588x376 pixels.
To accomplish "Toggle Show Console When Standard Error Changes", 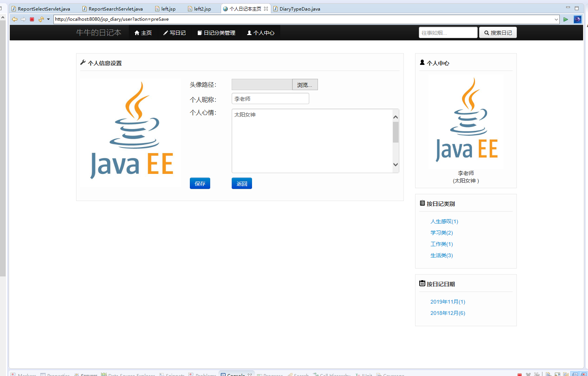I will click(584, 374).
